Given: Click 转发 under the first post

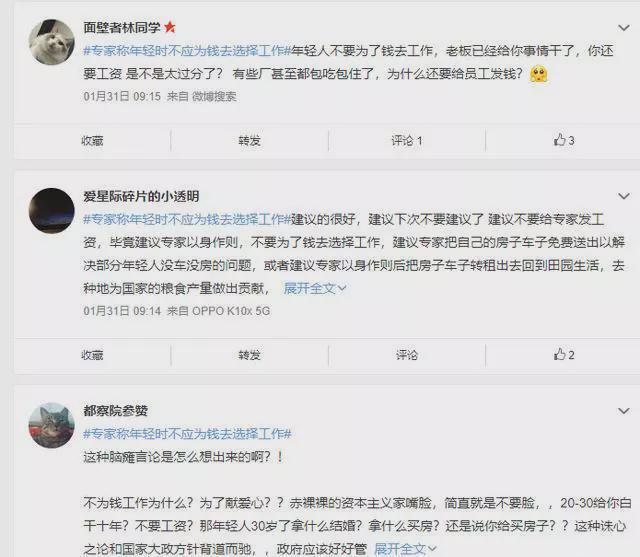Looking at the screenshot, I should (249, 141).
